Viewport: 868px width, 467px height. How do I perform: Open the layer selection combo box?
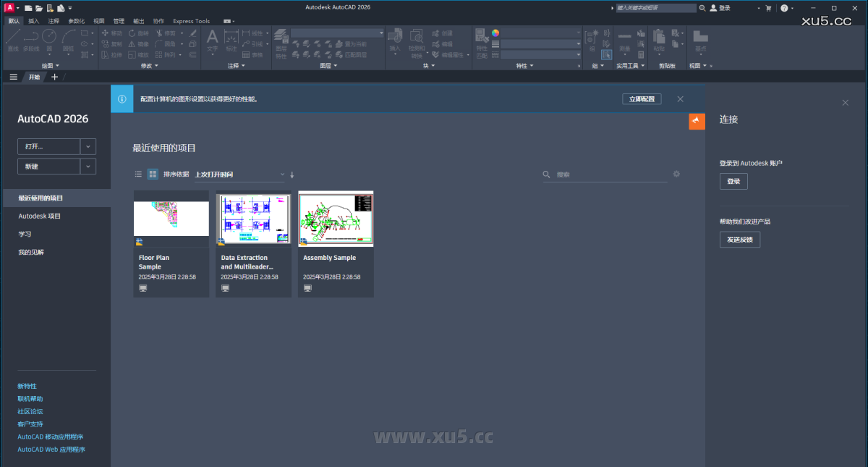click(336, 33)
